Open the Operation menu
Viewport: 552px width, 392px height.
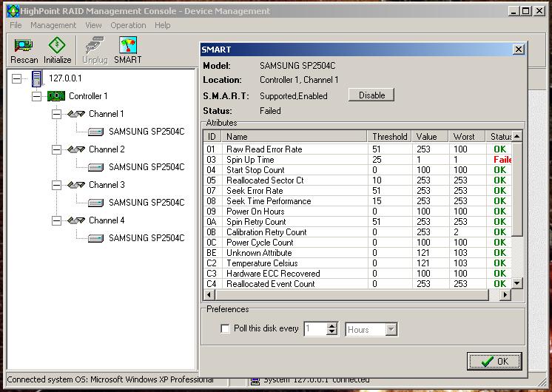tap(128, 25)
